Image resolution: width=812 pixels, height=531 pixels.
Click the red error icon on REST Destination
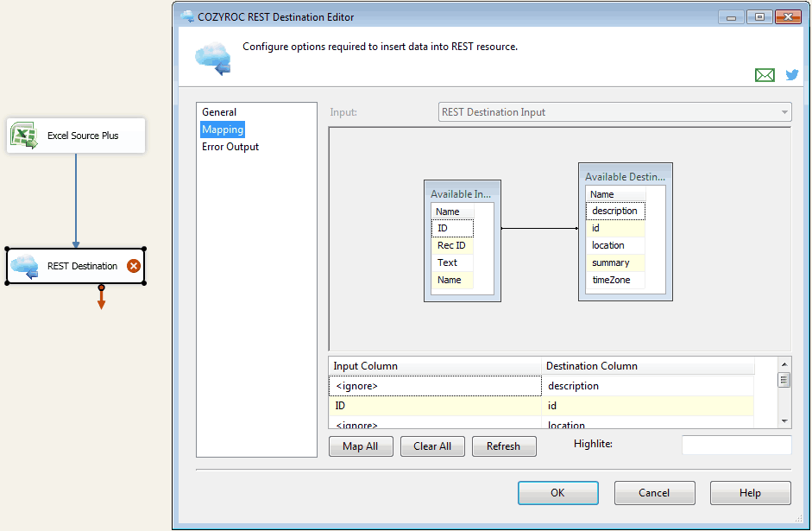pyautogui.click(x=134, y=266)
